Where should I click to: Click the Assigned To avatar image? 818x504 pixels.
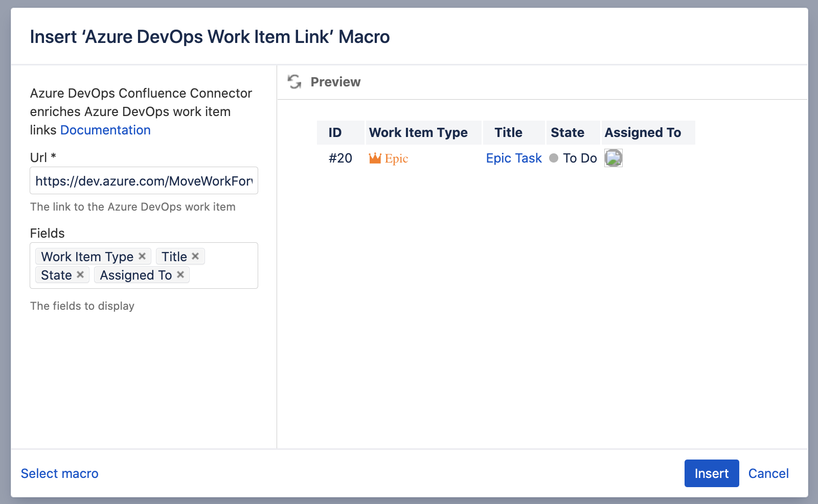pyautogui.click(x=613, y=158)
